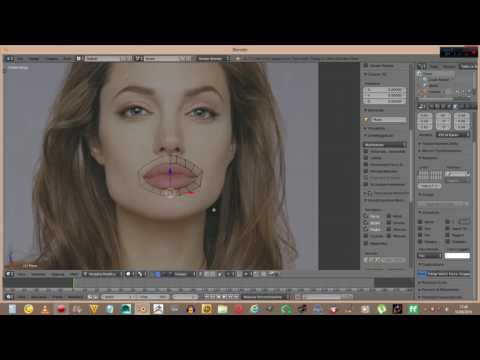The height and width of the screenshot is (360, 480).
Task: Click the Location Y value field
Action: tap(385, 95)
